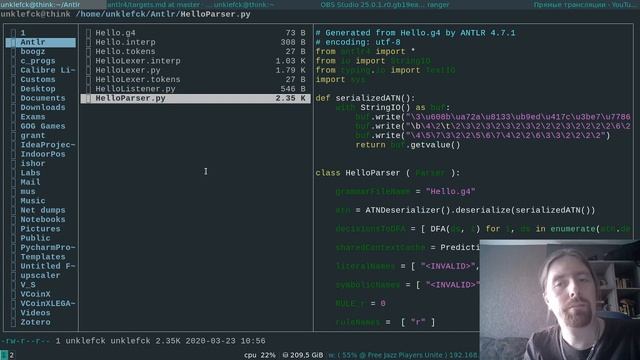640x360 pixels.
Task: Click the -rw-r--r-- permissions text
Action: tap(25, 341)
